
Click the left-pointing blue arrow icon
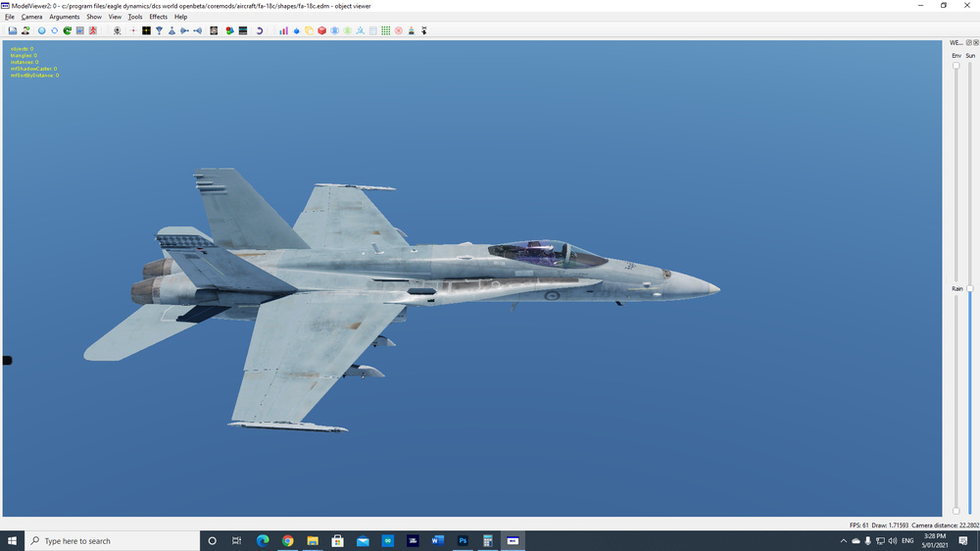198,30
